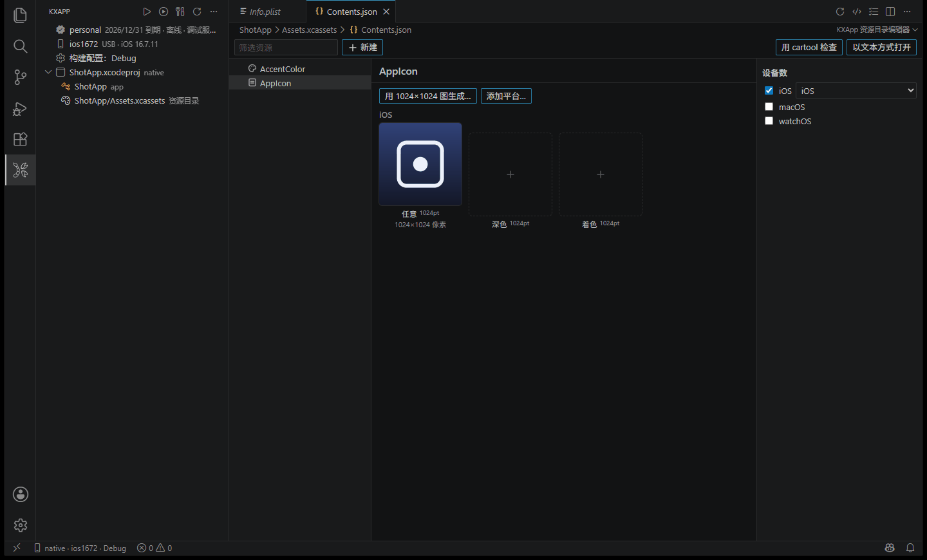The width and height of the screenshot is (927, 560).
Task: Click the 用 1024×1024 图生成 button
Action: click(428, 96)
